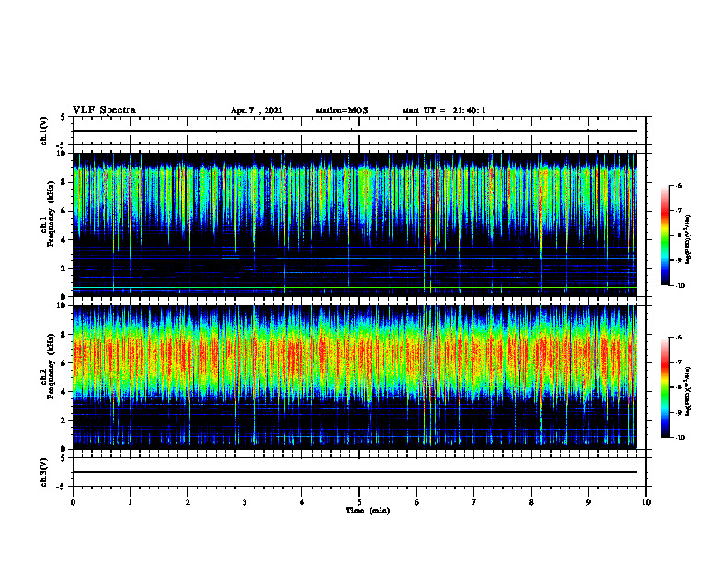Image resolution: width=728 pixels, height=563 pixels.
Task: Select the ch.2 "Frequency (kHz)" axis label
Action: click(x=51, y=366)
